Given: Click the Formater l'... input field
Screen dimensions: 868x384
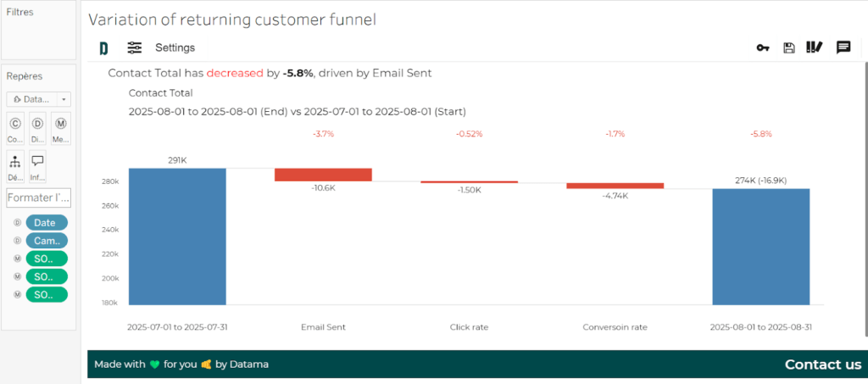Looking at the screenshot, I should (39, 197).
